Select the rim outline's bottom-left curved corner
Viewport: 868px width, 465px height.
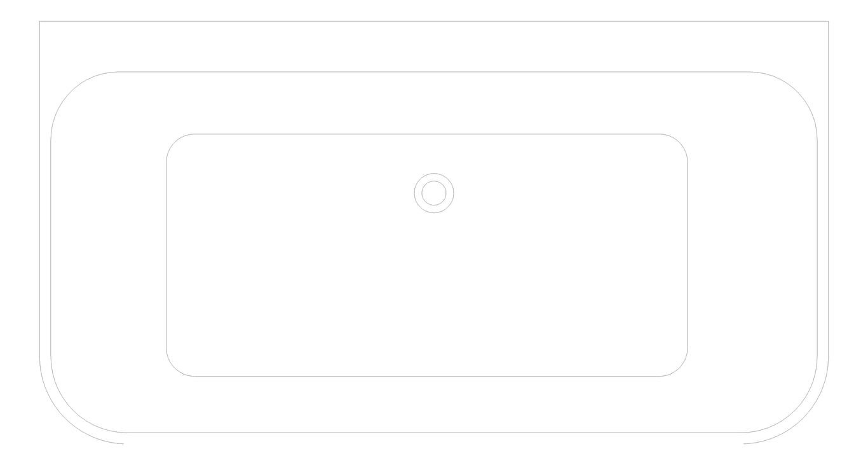pos(72,411)
